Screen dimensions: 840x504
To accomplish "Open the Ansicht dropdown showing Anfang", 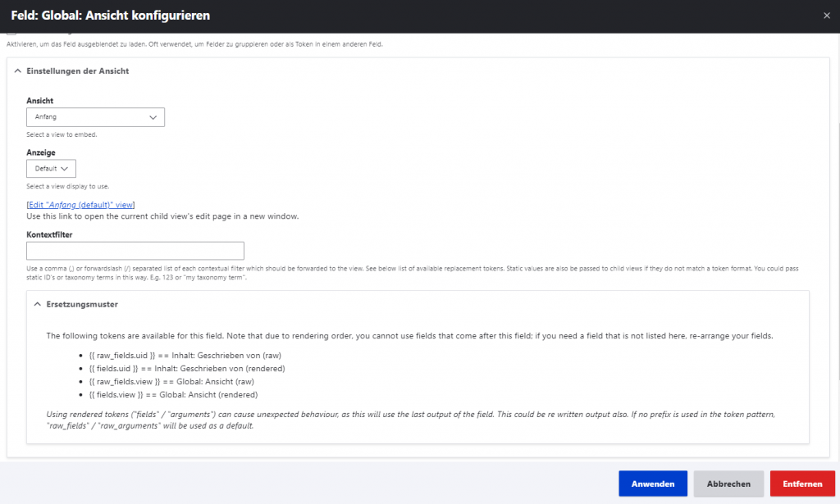I will click(x=96, y=117).
